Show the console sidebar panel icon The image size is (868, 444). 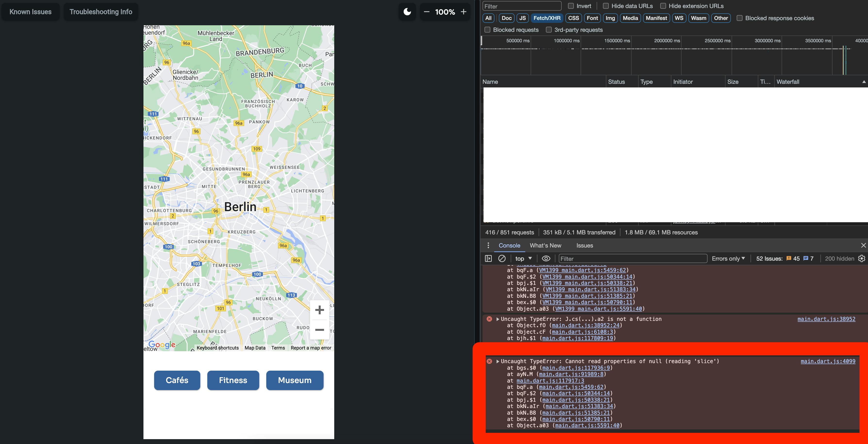click(488, 259)
